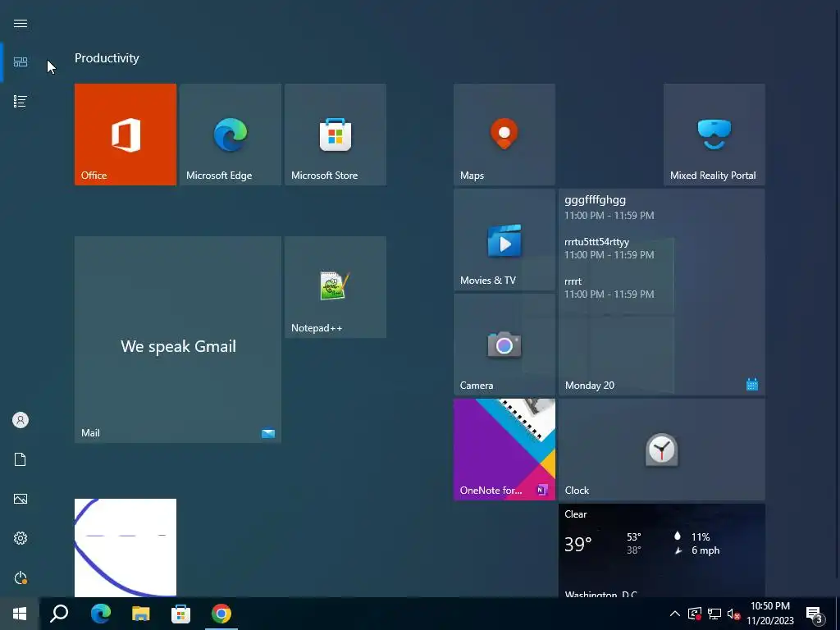840x630 pixels.
Task: Launch the Notepad++ tile
Action: point(336,287)
